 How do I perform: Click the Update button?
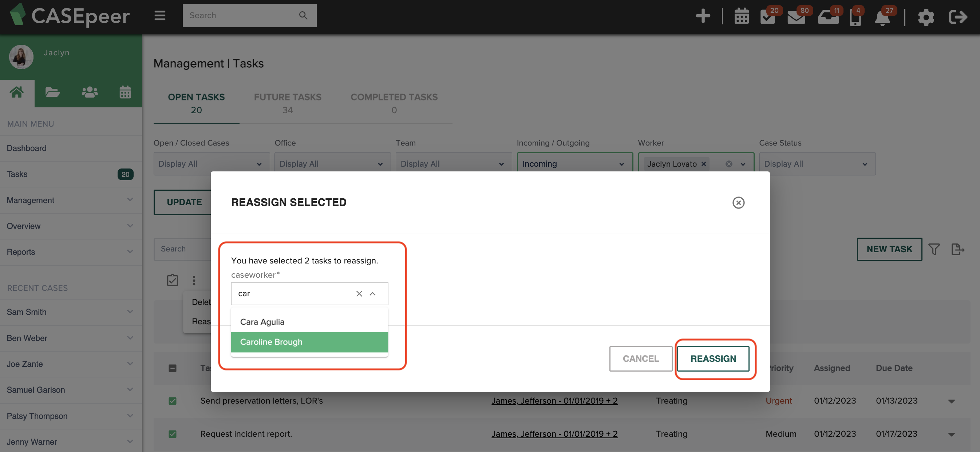coord(184,202)
